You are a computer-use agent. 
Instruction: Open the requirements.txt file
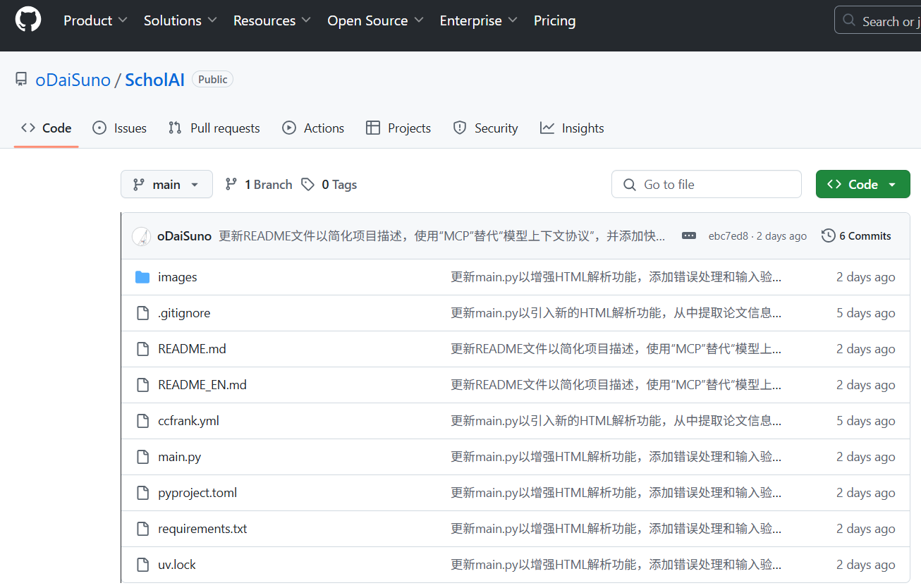[202, 529]
